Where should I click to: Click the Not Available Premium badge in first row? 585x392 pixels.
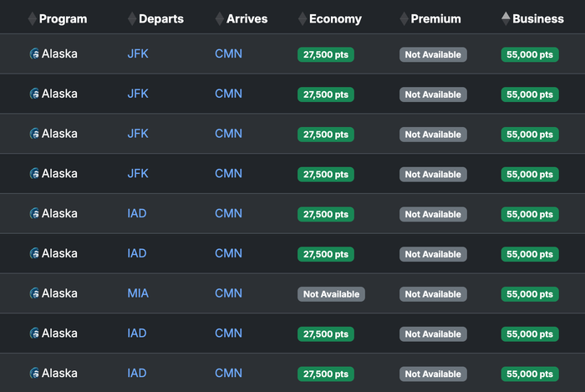point(433,54)
